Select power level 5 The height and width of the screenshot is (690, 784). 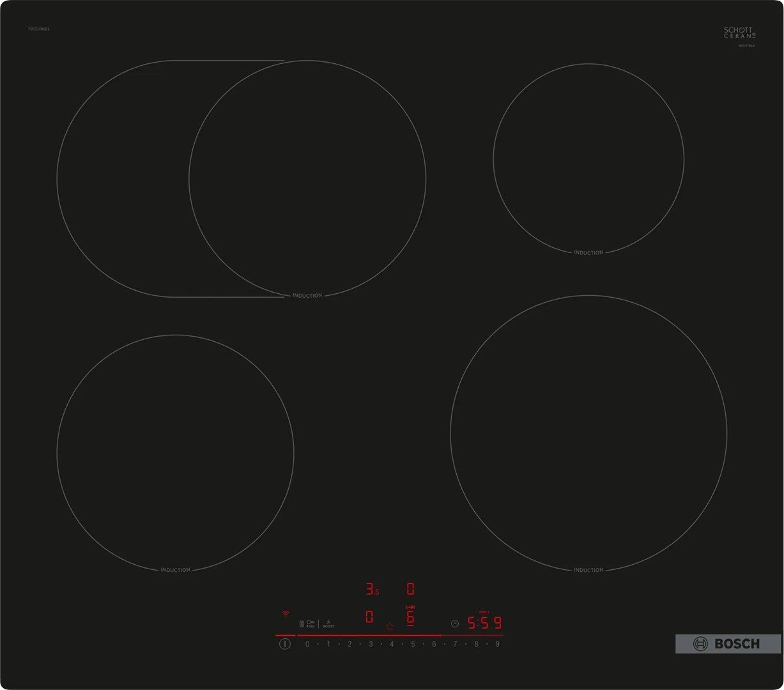[413, 643]
